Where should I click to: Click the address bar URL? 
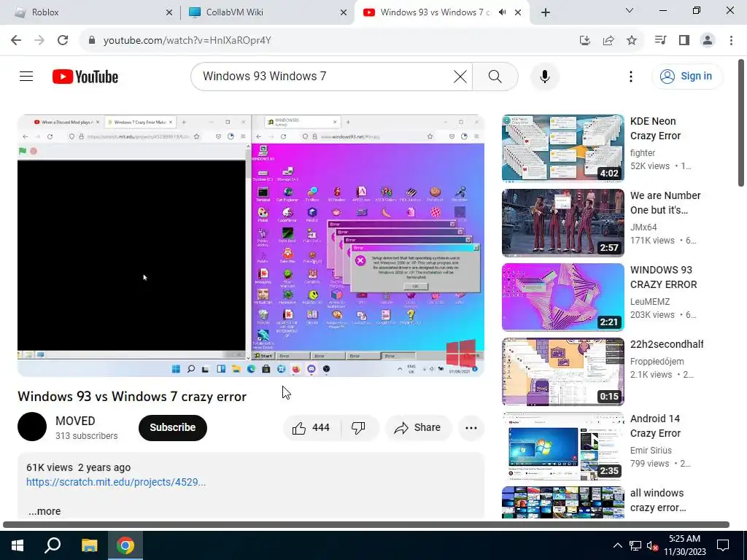[x=187, y=41]
